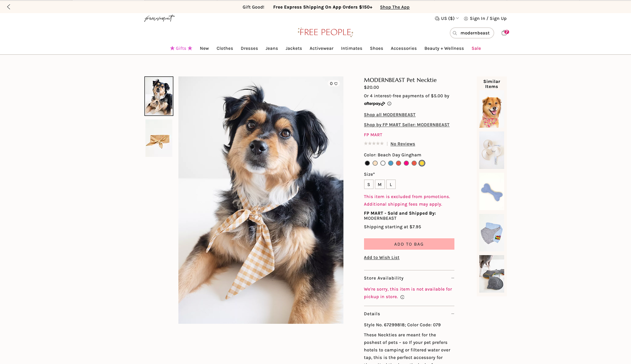Viewport: 631px width, 364px height.
Task: Select size L option
Action: click(391, 184)
